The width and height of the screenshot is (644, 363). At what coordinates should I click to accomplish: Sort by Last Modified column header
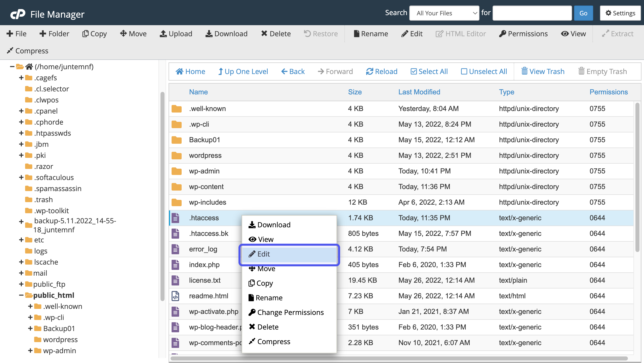click(x=419, y=92)
